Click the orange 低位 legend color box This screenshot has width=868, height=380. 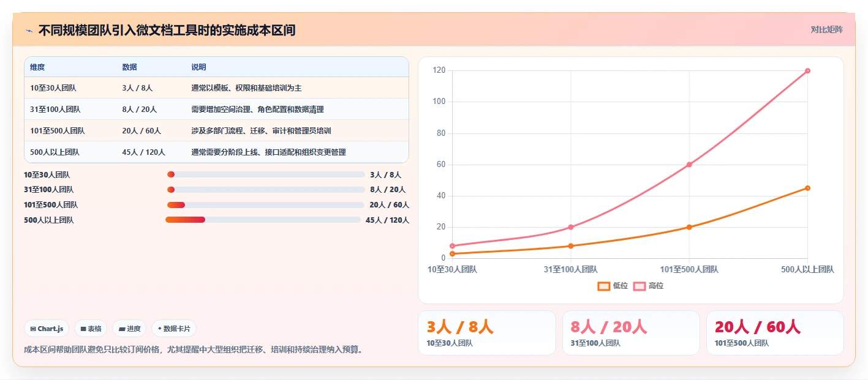(603, 286)
